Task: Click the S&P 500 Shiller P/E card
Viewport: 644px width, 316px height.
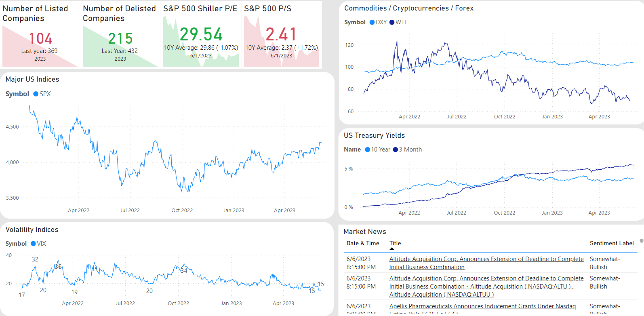Action: (x=201, y=35)
